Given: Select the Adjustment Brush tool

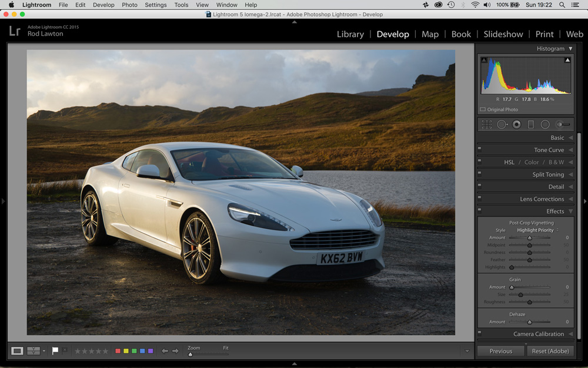Looking at the screenshot, I should 563,124.
